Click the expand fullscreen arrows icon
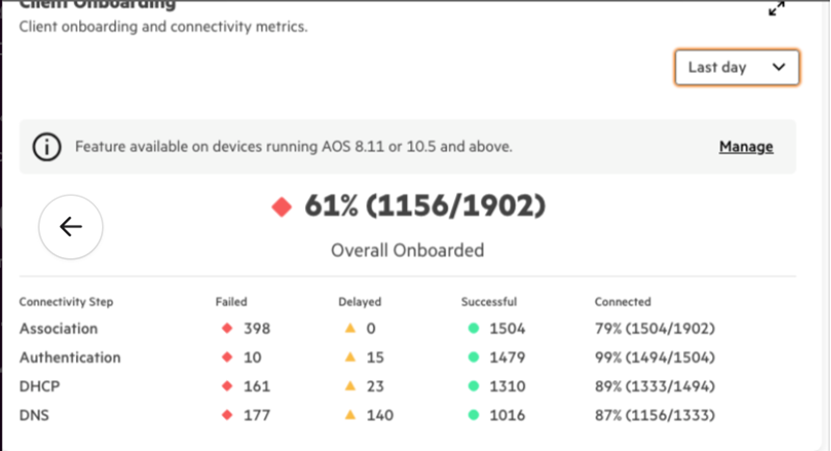The height and width of the screenshot is (451, 831). 776,8
